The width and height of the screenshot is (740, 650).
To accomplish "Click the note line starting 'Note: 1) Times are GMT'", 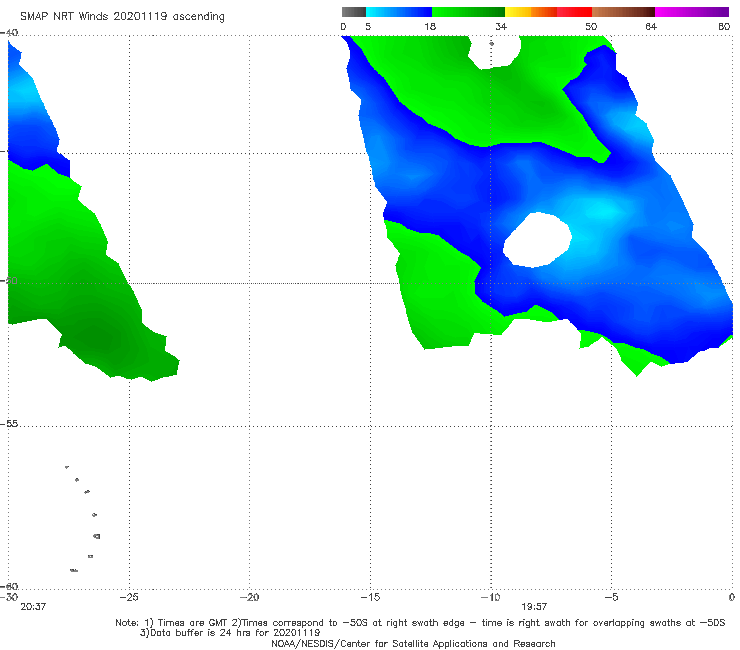I will coord(420,623).
